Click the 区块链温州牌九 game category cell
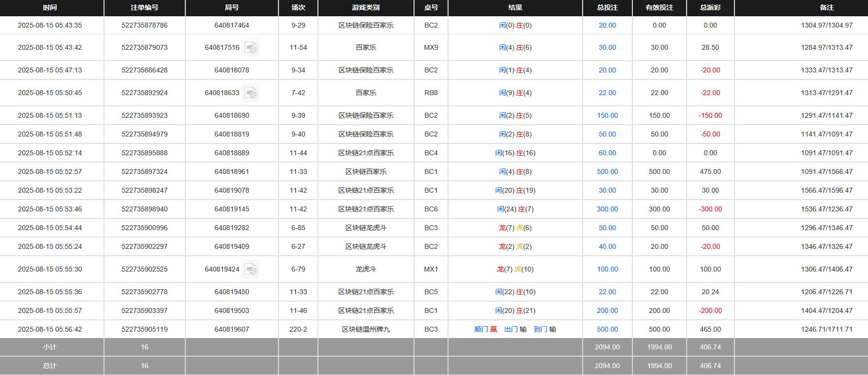This screenshot has height=375, width=868. coord(366,329)
